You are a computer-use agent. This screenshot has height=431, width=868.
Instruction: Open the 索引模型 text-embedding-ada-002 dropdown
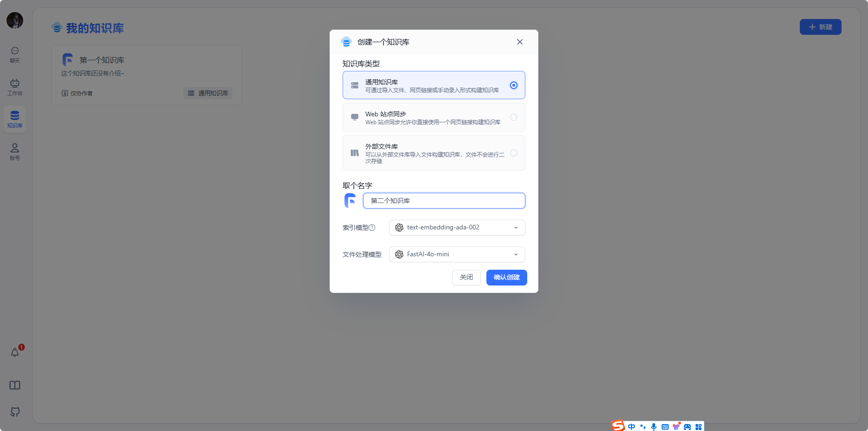tap(457, 228)
